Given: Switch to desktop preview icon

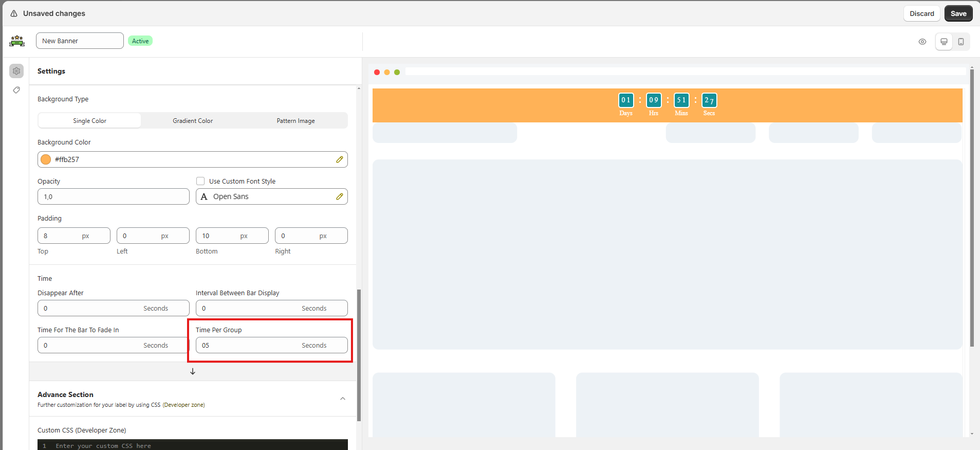Looking at the screenshot, I should coord(944,42).
